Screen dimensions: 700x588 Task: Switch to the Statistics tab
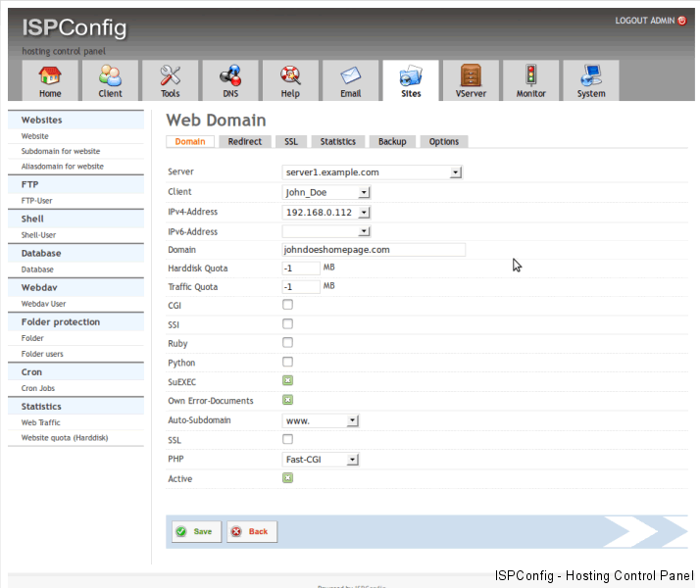(x=338, y=142)
